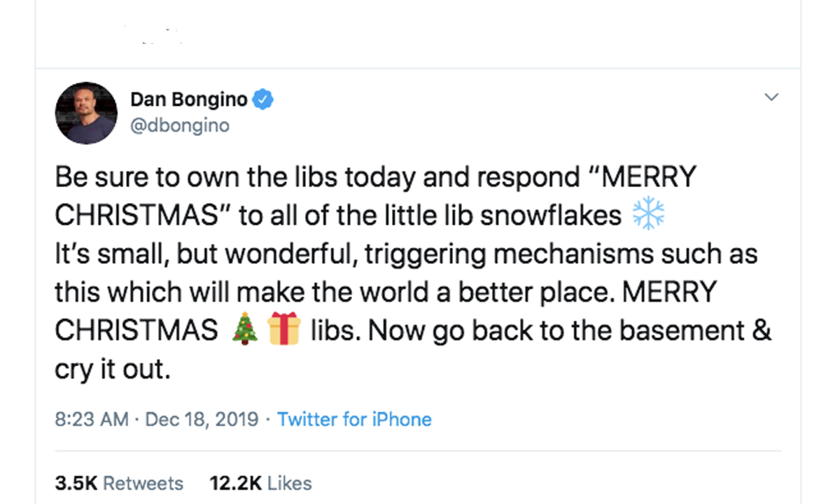Click the Dec 18, 2019 date

tap(202, 419)
